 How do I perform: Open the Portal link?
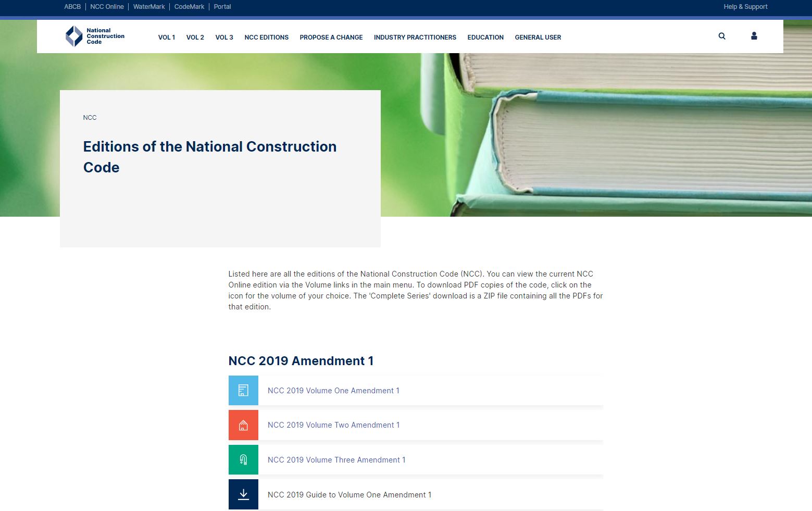(222, 6)
